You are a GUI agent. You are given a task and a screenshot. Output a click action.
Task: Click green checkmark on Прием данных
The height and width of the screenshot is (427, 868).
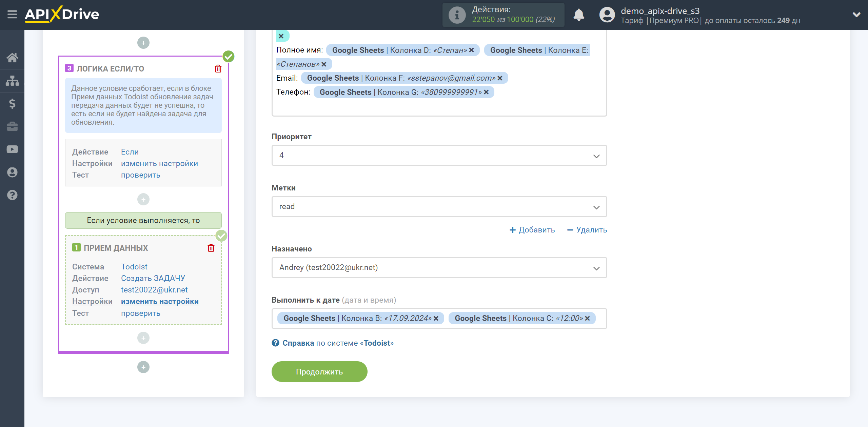pos(221,236)
